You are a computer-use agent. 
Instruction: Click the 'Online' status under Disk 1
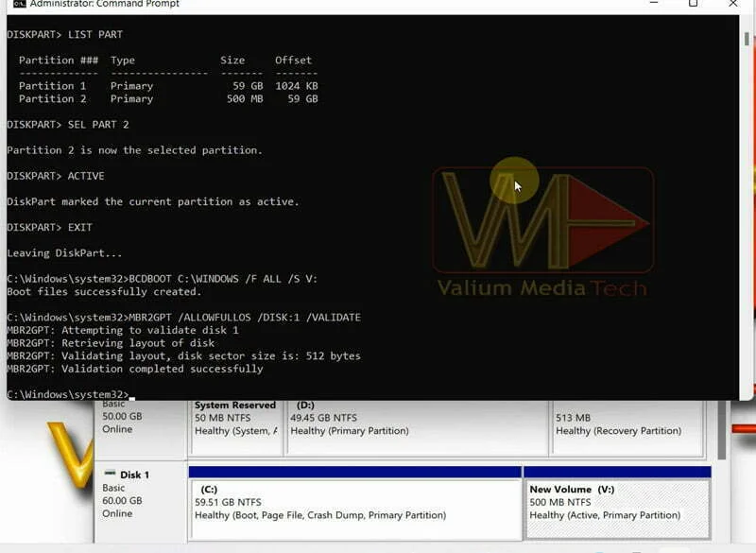pos(117,513)
